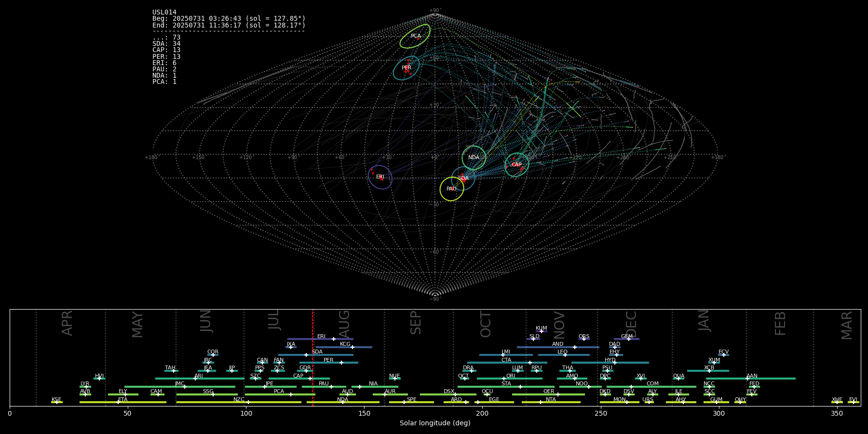
Task: Click the yellow PAU radiant circle on map
Action: [452, 189]
